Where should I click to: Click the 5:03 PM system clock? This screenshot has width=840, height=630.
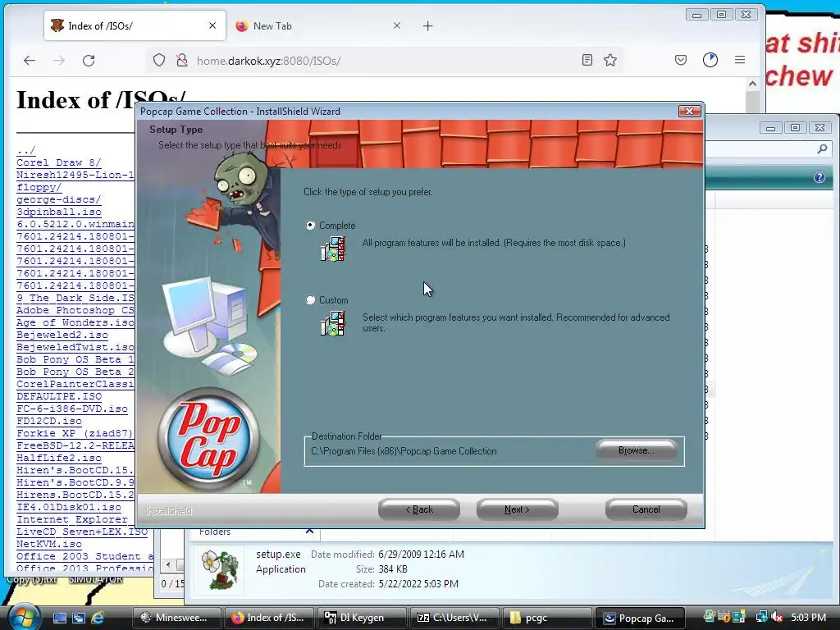coord(808,617)
